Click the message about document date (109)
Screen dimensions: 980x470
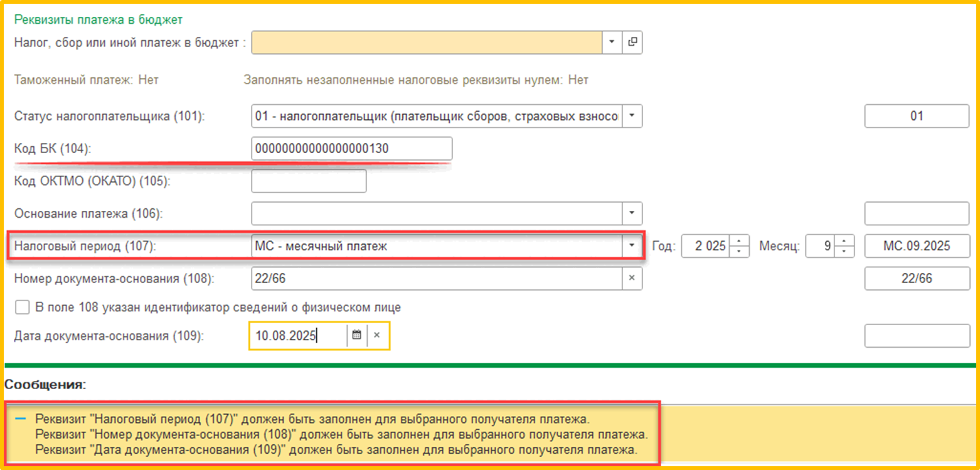[x=336, y=449]
